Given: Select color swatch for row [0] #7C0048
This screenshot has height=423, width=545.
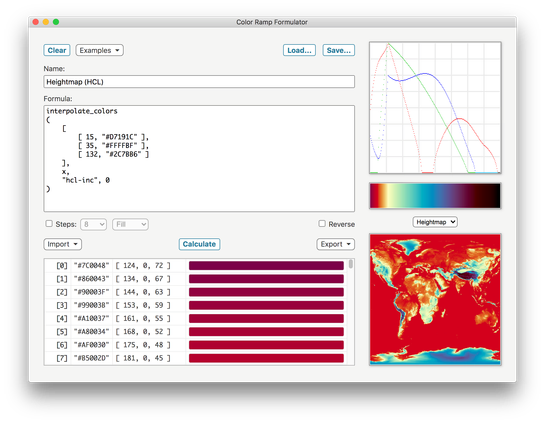Looking at the screenshot, I should click(x=266, y=266).
